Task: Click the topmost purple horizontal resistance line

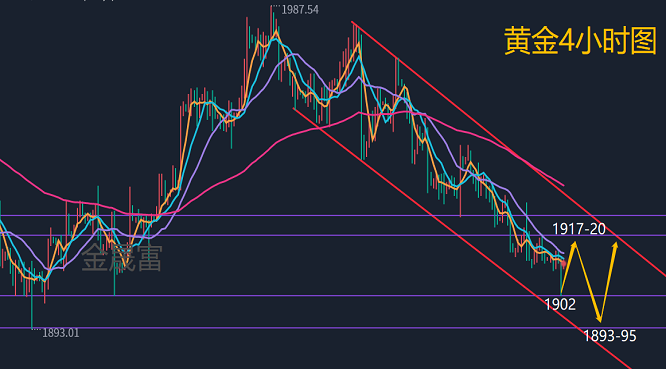Action: [x=333, y=216]
